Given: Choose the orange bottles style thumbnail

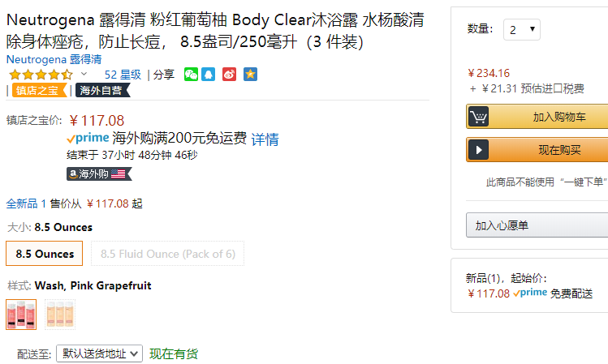Looking at the screenshot, I should click(60, 315).
